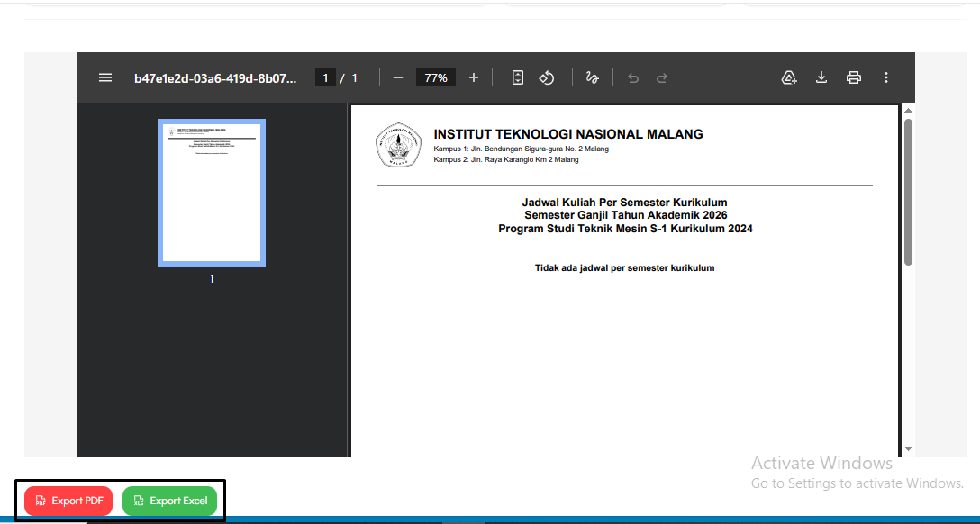Print the PDF document
This screenshot has width=980, height=524.
pyautogui.click(x=854, y=77)
